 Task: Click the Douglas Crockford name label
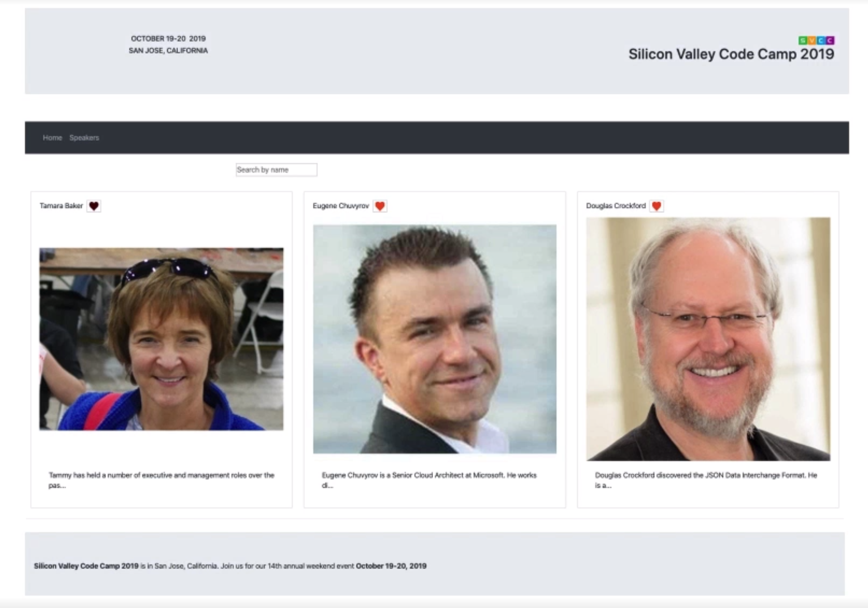tap(616, 206)
